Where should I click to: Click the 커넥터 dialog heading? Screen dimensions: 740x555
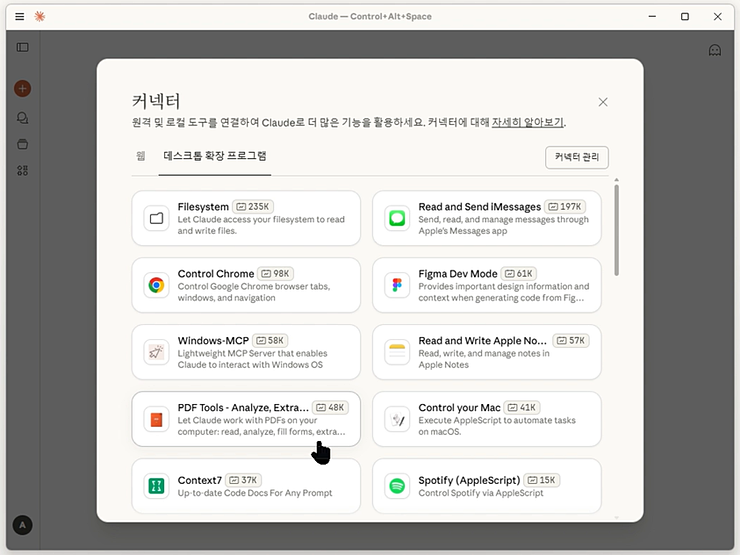(x=156, y=101)
